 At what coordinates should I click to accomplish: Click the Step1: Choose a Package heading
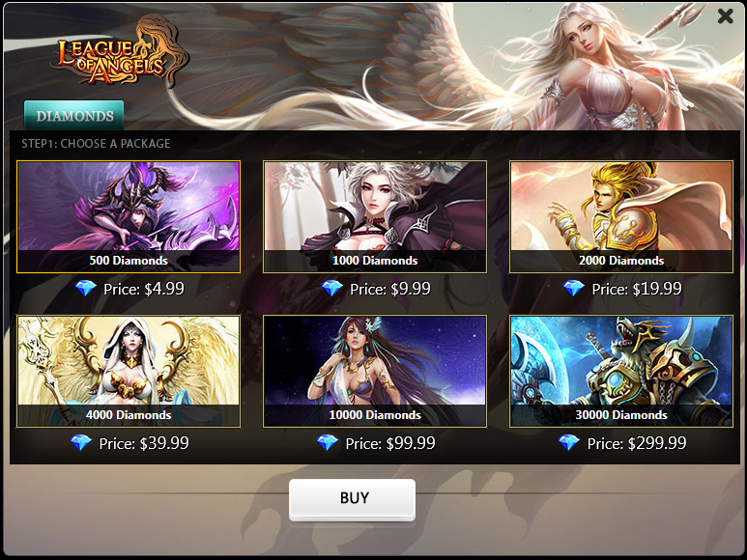[x=96, y=144]
